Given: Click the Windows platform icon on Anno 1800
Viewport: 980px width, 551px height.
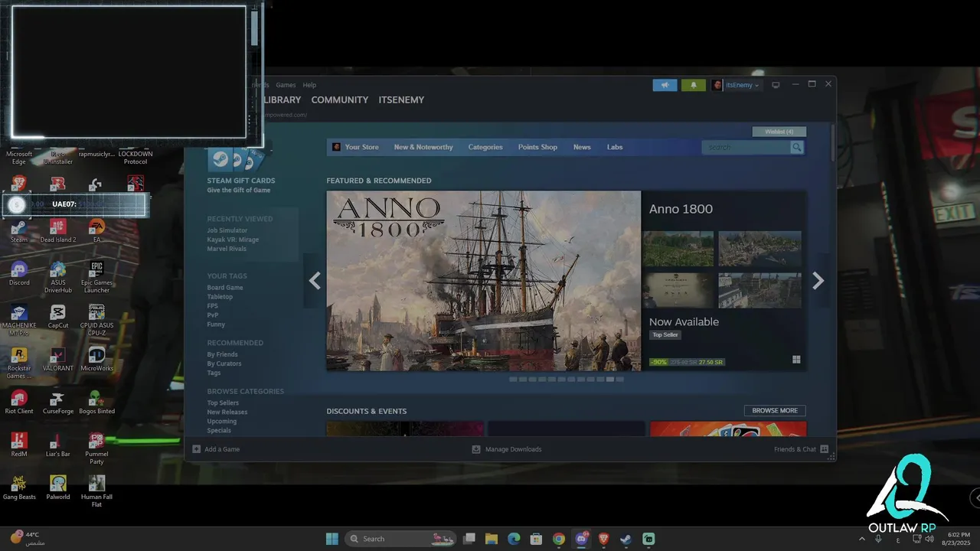Looking at the screenshot, I should (796, 359).
